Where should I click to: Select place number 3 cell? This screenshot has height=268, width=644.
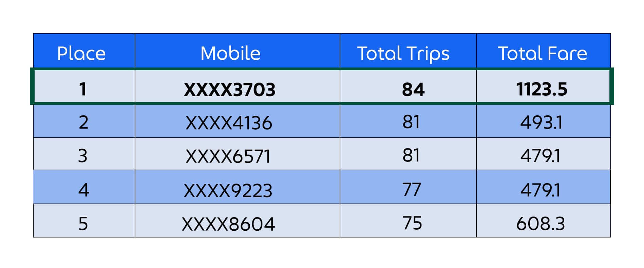[84, 154]
